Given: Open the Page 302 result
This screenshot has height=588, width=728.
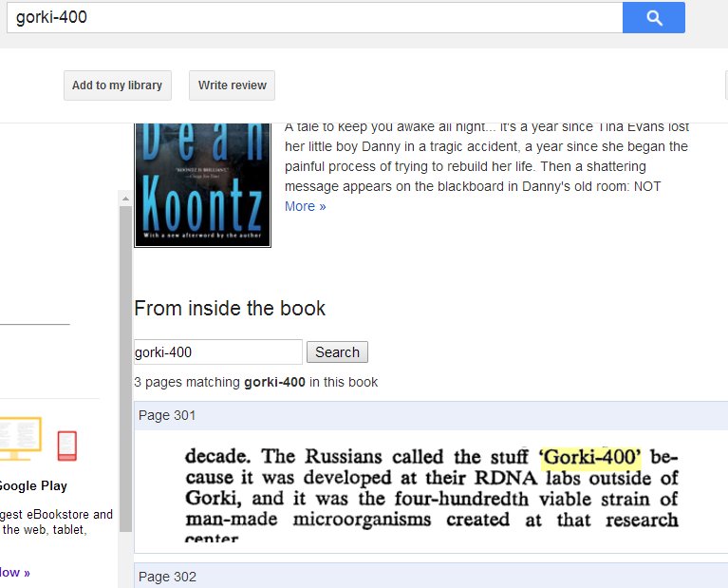Looking at the screenshot, I should click(167, 577).
